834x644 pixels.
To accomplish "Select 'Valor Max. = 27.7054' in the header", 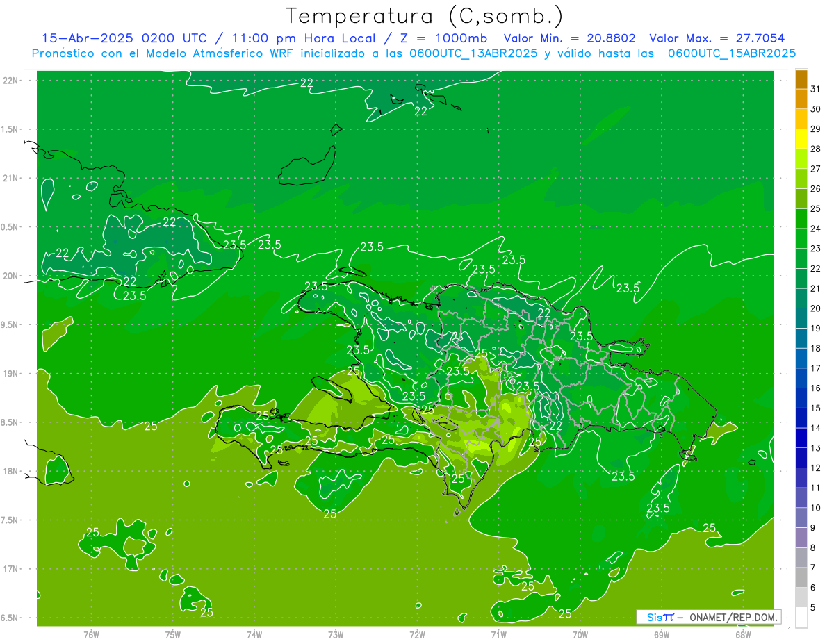I will [717, 38].
